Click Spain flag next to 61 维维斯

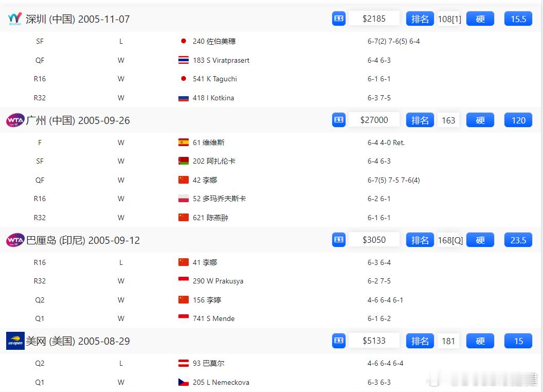point(184,142)
